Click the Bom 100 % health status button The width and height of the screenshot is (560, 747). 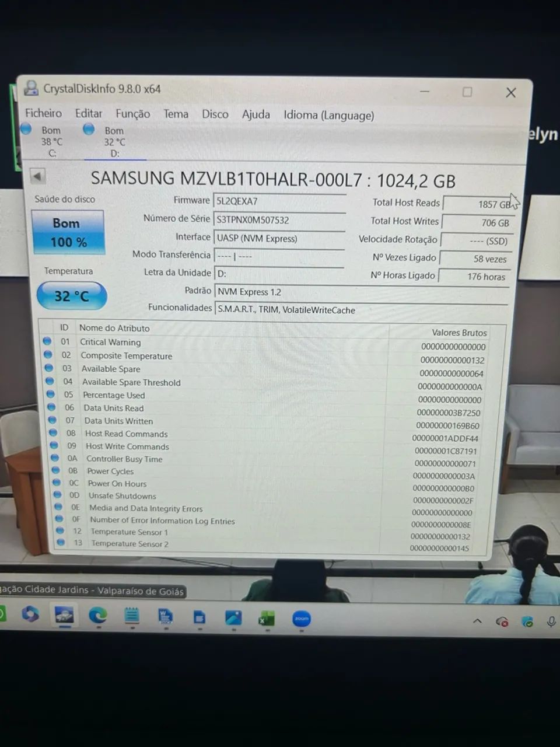(68, 232)
